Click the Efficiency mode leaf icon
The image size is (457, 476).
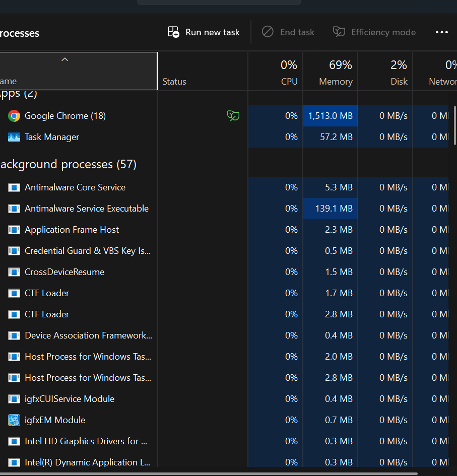pyautogui.click(x=339, y=32)
